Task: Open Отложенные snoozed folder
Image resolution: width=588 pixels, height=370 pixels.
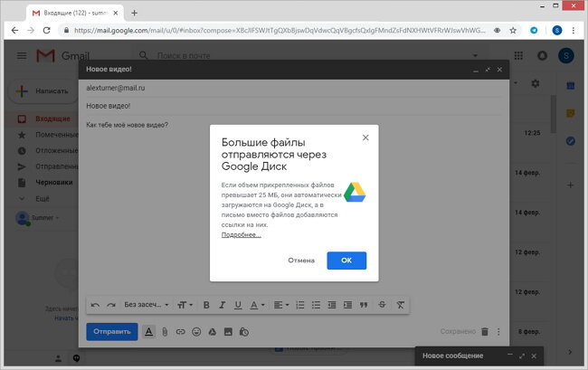Action: (x=57, y=150)
